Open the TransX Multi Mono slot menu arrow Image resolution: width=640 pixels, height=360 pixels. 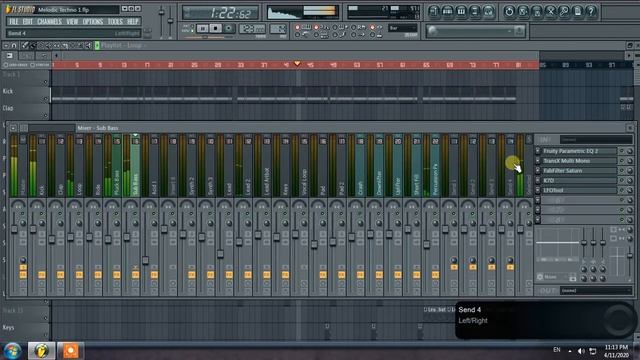coord(538,161)
